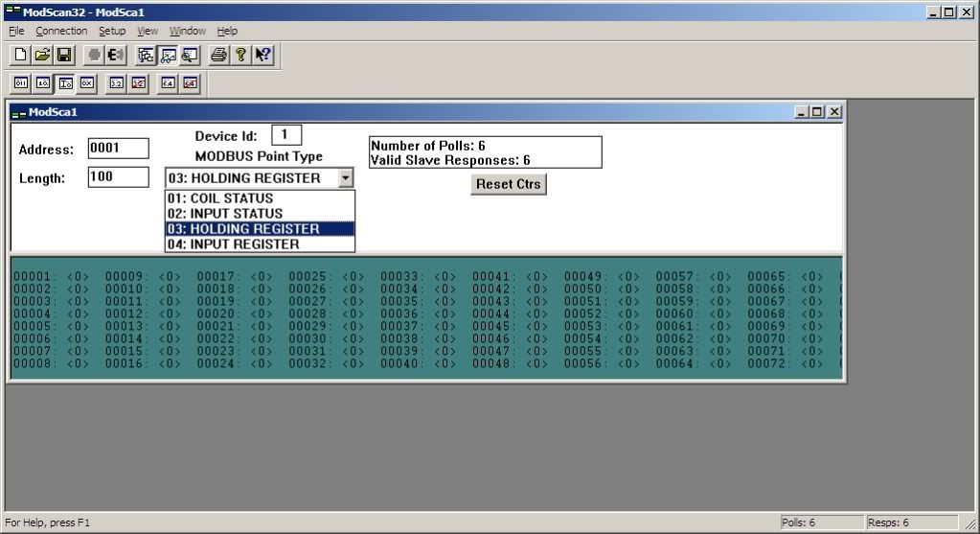Select 32-bit float format (3.2 icon)

(117, 83)
